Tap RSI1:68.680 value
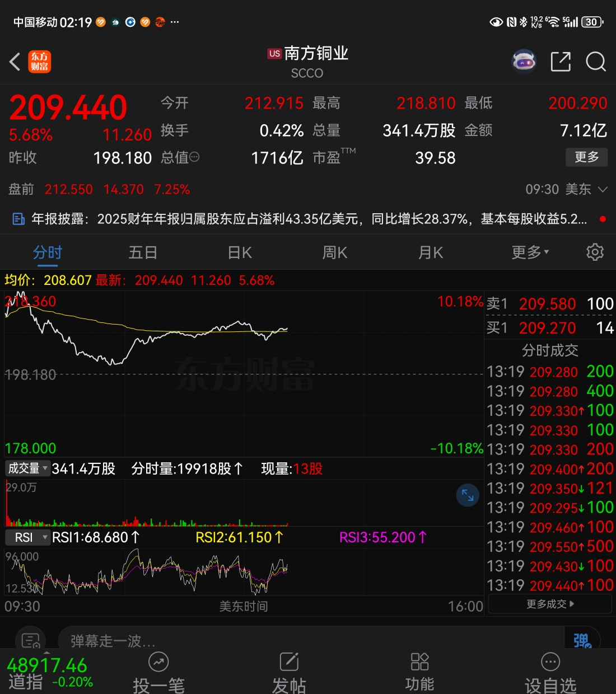Screen dimensions: 616x694 (96, 537)
